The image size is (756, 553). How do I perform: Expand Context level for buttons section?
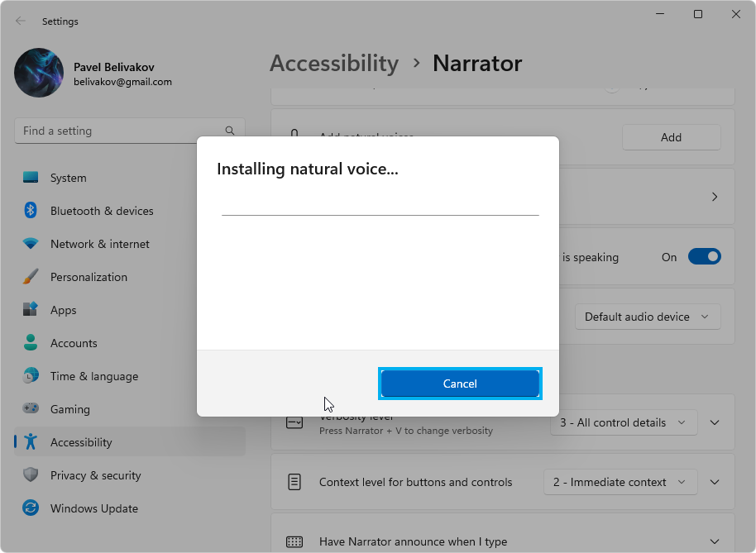pos(715,482)
